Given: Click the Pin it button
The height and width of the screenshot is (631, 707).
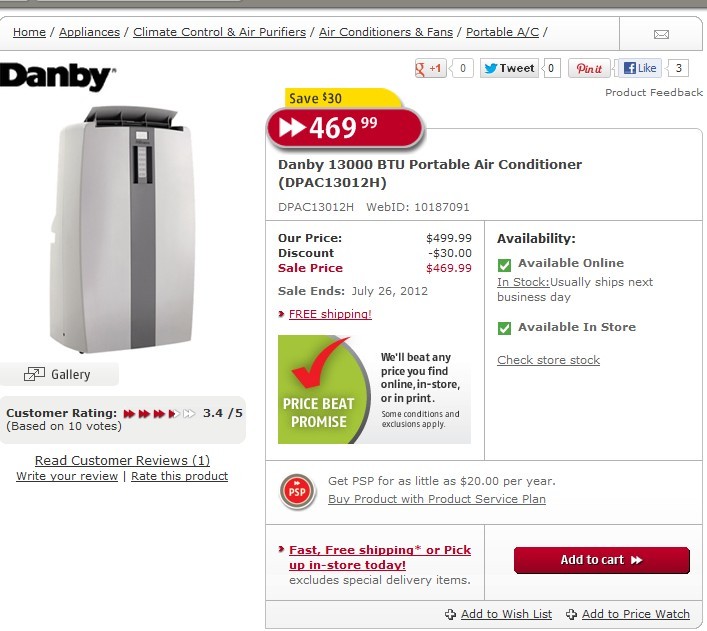Looking at the screenshot, I should pyautogui.click(x=589, y=69).
